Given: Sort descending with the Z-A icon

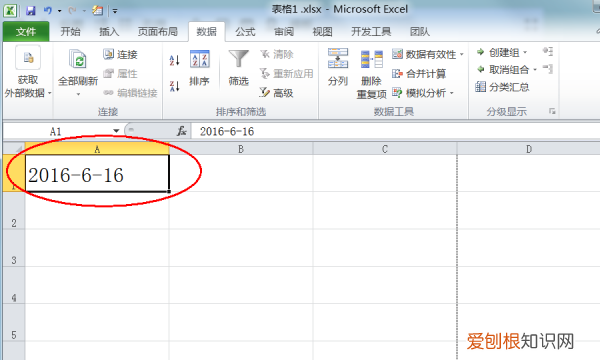Looking at the screenshot, I should [174, 86].
